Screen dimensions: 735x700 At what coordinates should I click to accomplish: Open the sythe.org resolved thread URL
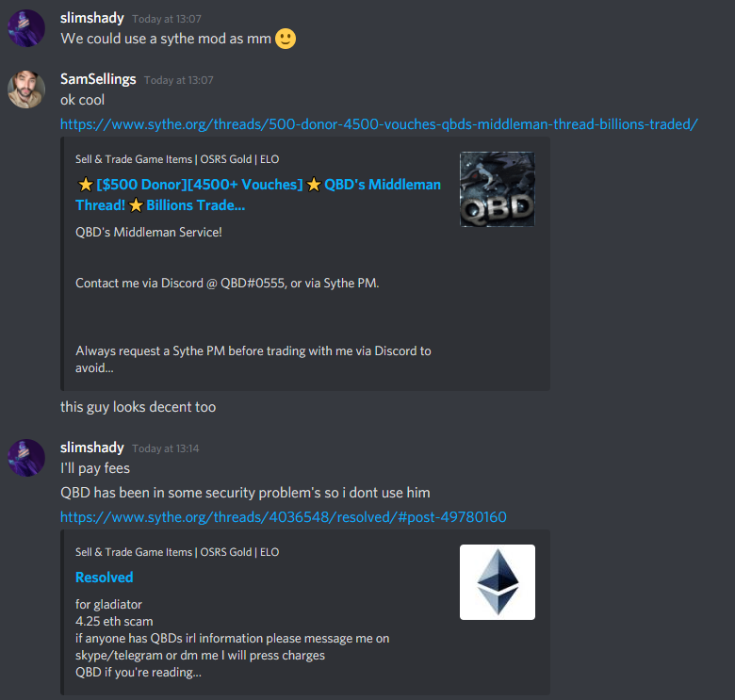[x=284, y=517]
